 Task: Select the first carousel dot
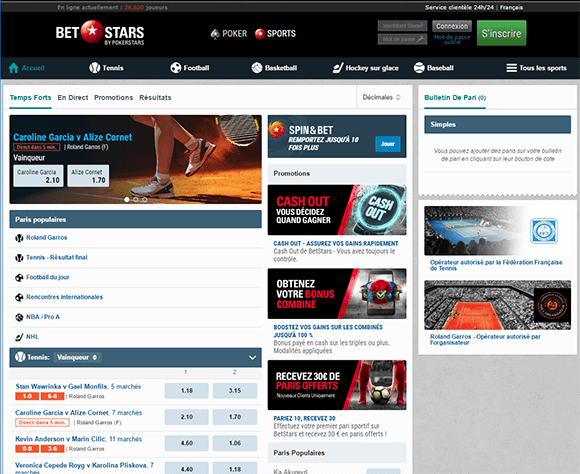(127, 200)
